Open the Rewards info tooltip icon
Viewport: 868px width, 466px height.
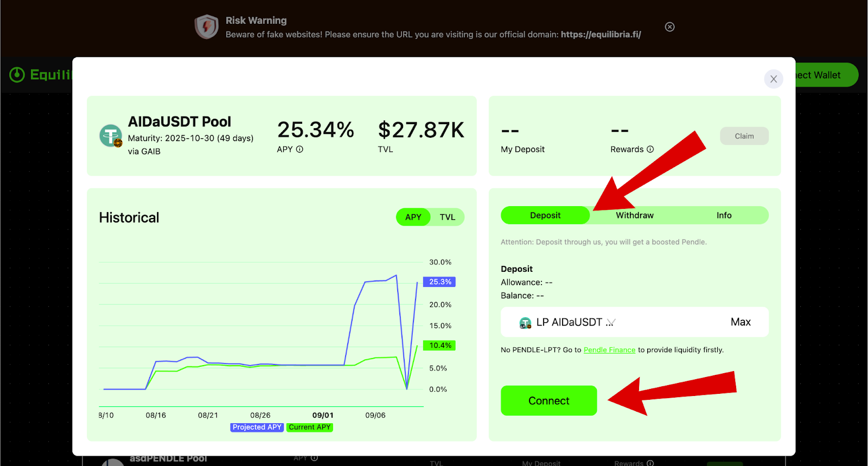[x=650, y=149]
